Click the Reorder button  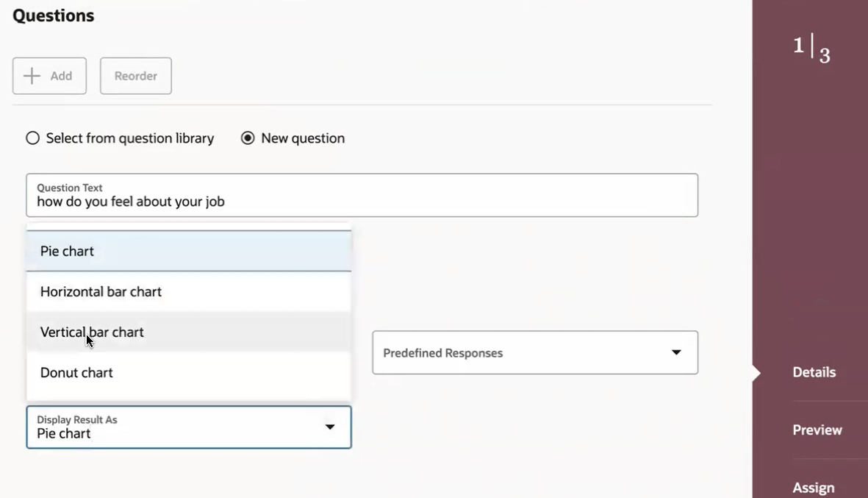[136, 76]
